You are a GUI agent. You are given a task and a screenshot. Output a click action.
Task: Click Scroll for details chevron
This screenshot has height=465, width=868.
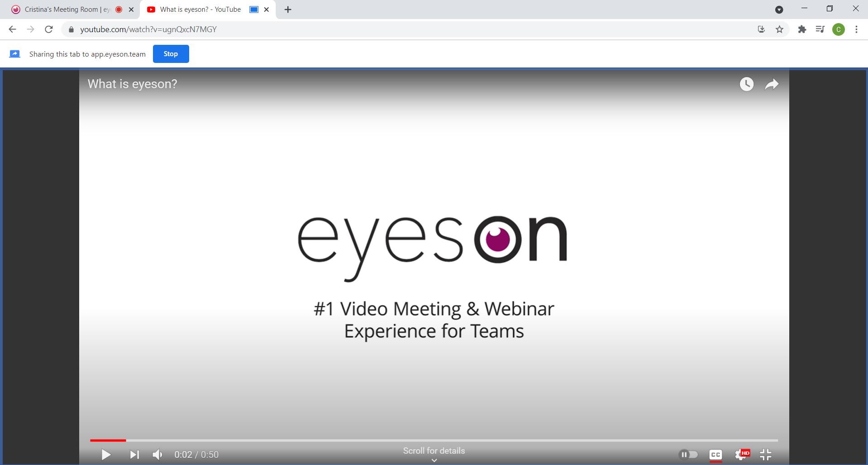tap(434, 460)
